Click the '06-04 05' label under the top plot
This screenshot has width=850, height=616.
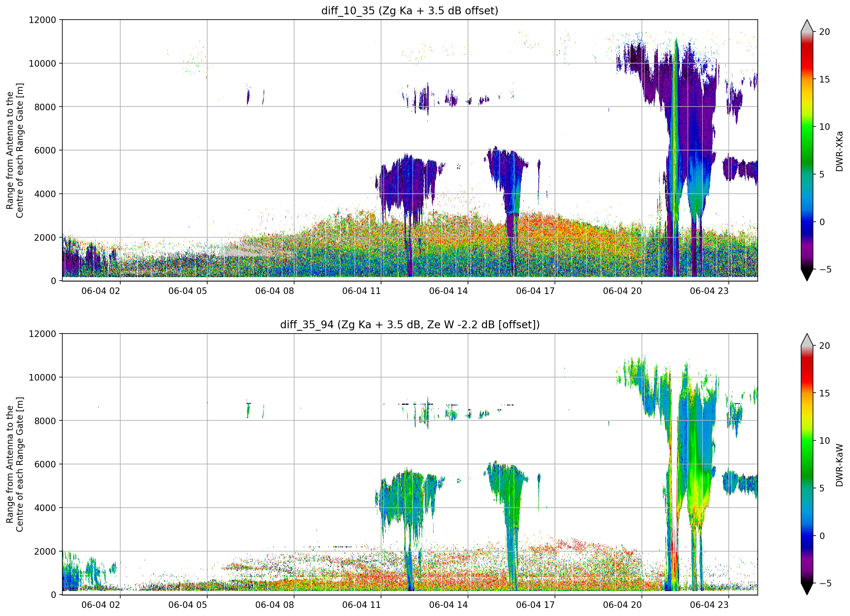pos(188,291)
